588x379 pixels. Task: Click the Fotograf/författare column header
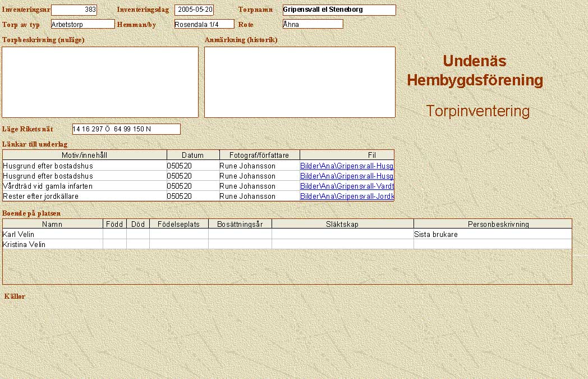259,155
